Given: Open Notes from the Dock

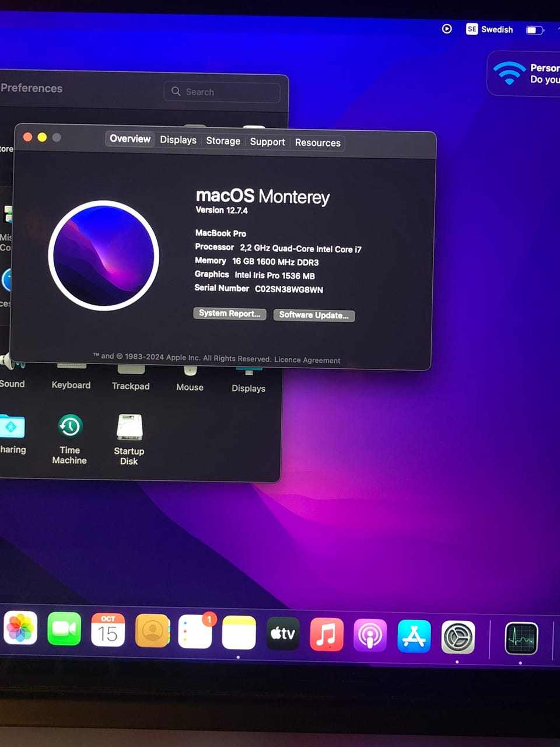Looking at the screenshot, I should pos(239,632).
